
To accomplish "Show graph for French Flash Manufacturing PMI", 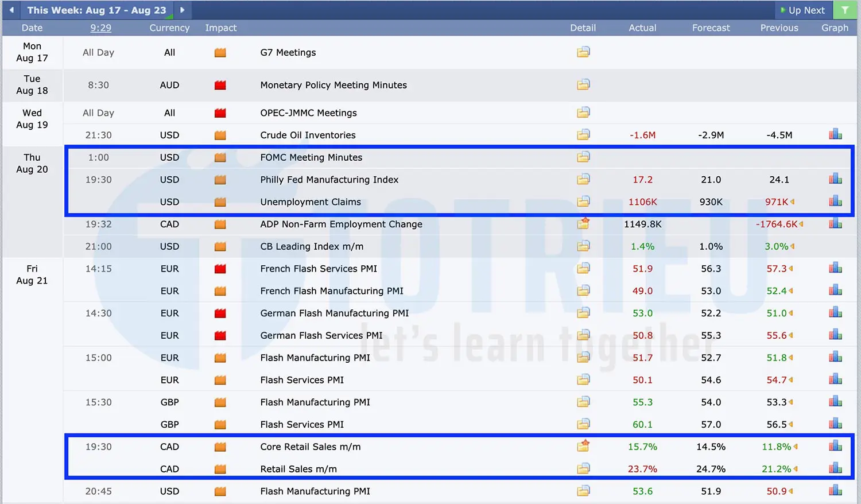I will 835,290.
